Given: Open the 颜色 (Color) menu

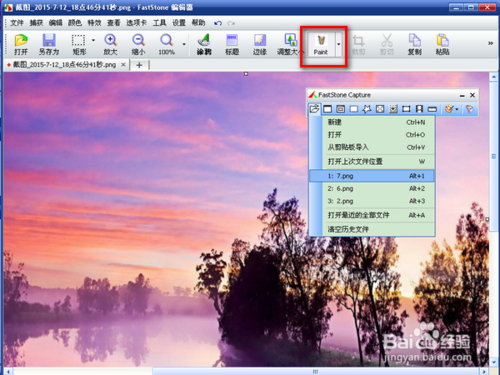Looking at the screenshot, I should (x=75, y=23).
